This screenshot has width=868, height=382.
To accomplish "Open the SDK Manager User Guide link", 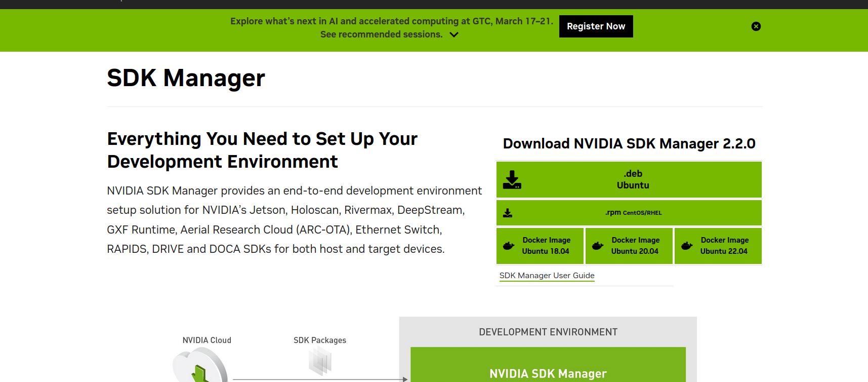I will (x=547, y=276).
